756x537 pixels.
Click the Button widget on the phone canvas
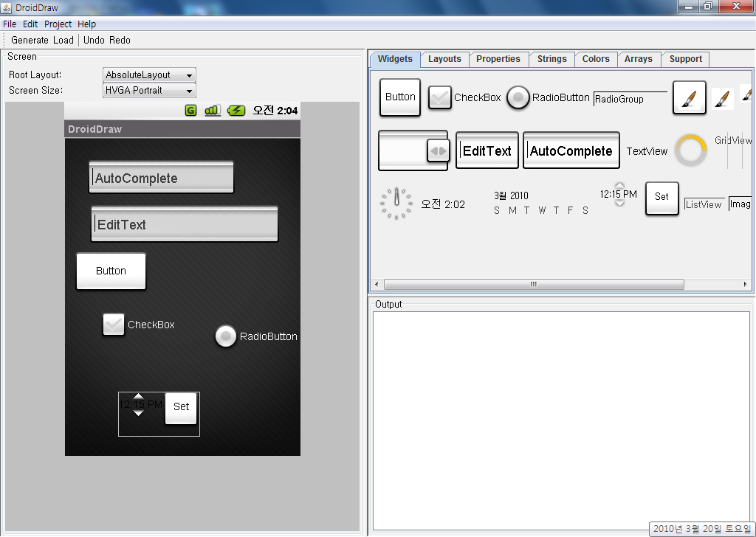[111, 271]
